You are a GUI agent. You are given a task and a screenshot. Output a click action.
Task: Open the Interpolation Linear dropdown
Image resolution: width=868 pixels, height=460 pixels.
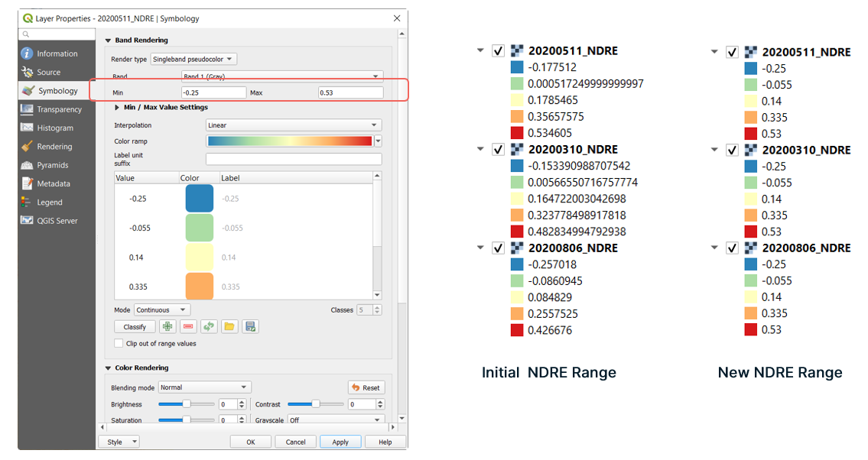coord(294,125)
